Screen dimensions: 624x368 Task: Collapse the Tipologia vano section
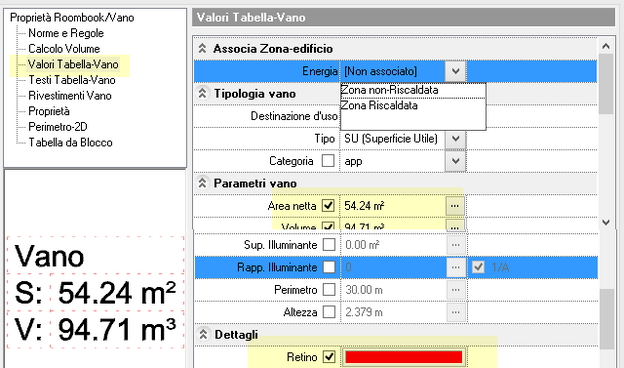click(202, 93)
